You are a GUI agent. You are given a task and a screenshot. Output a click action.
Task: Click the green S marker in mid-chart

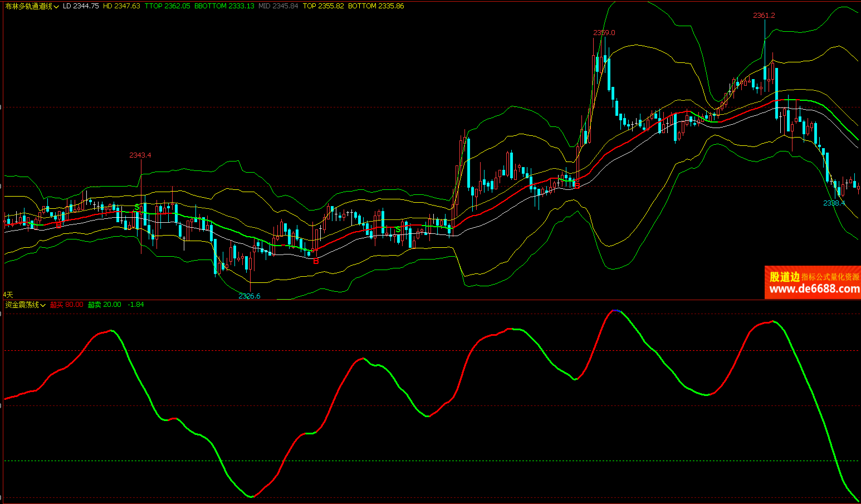(x=398, y=229)
